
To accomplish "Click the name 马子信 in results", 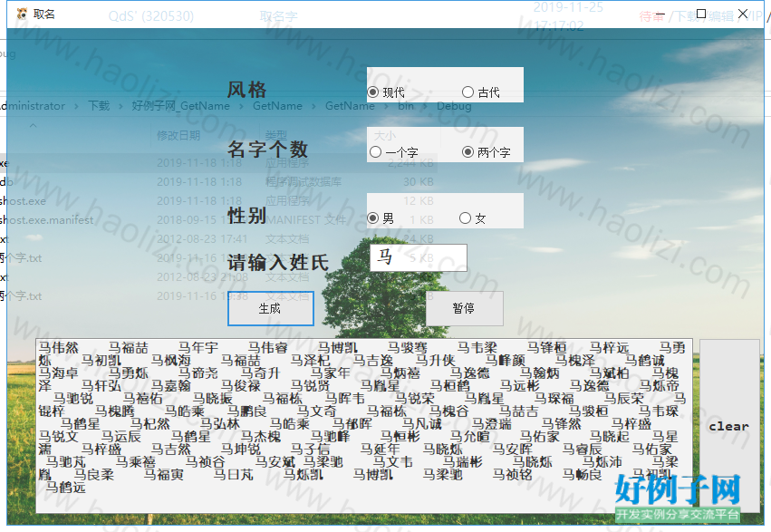I will tap(311, 450).
